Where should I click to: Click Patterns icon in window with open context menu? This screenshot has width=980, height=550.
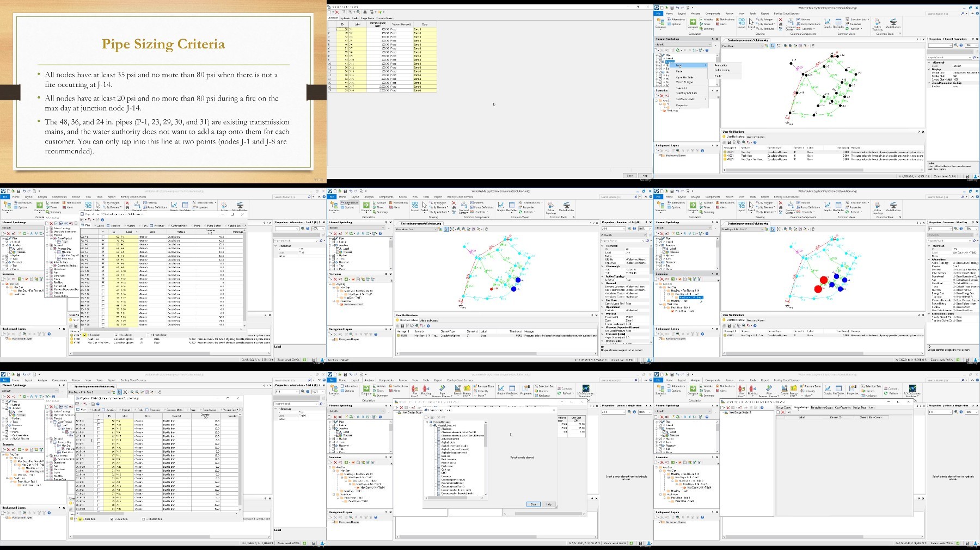coord(804,20)
